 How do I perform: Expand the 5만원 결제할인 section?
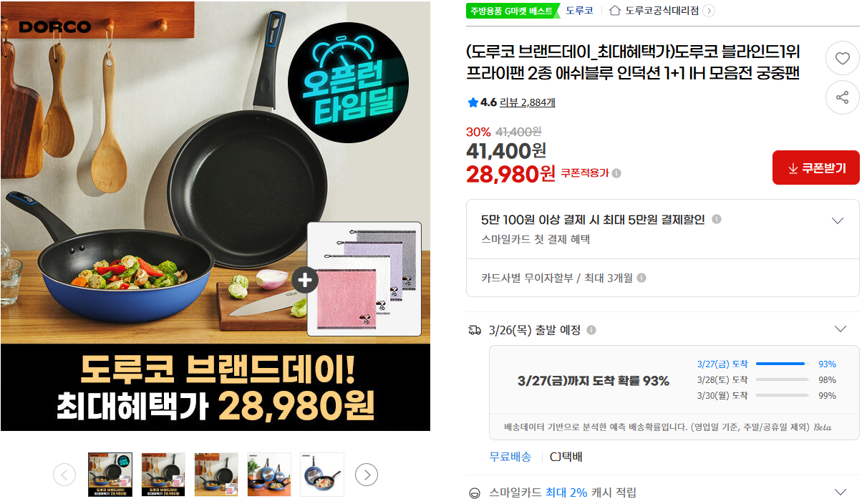(838, 220)
